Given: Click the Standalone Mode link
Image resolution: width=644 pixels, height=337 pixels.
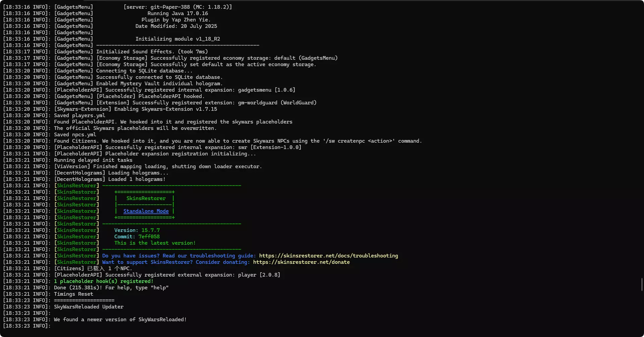Looking at the screenshot, I should (146, 211).
